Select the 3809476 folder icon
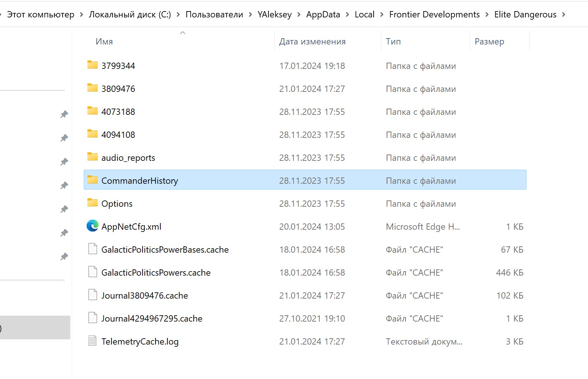The width and height of the screenshot is (588, 379). [x=92, y=88]
